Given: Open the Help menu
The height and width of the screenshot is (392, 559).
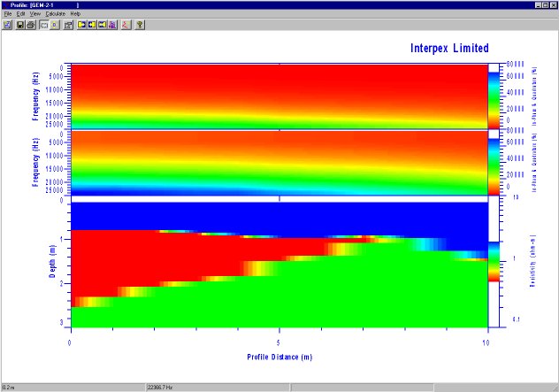Looking at the screenshot, I should tap(75, 15).
